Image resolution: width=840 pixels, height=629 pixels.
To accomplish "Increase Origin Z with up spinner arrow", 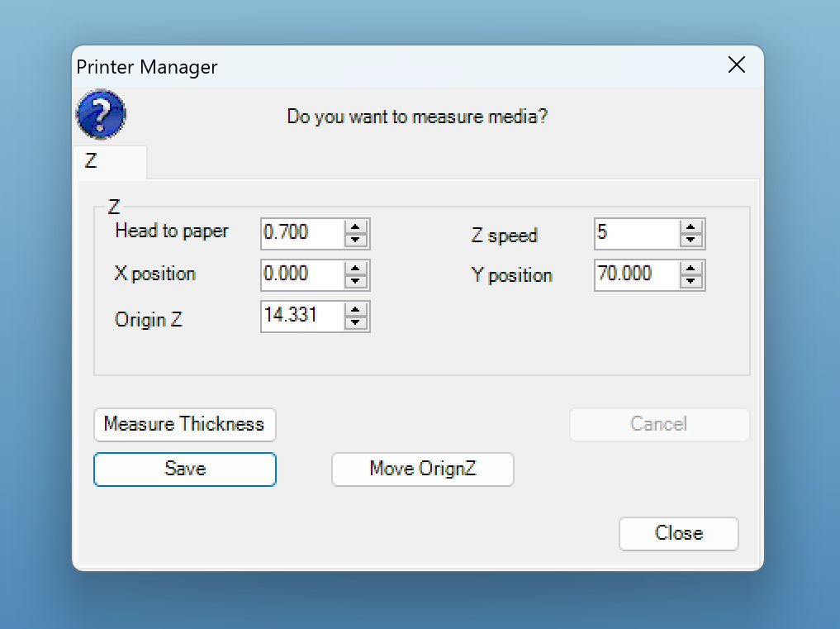I will [356, 310].
